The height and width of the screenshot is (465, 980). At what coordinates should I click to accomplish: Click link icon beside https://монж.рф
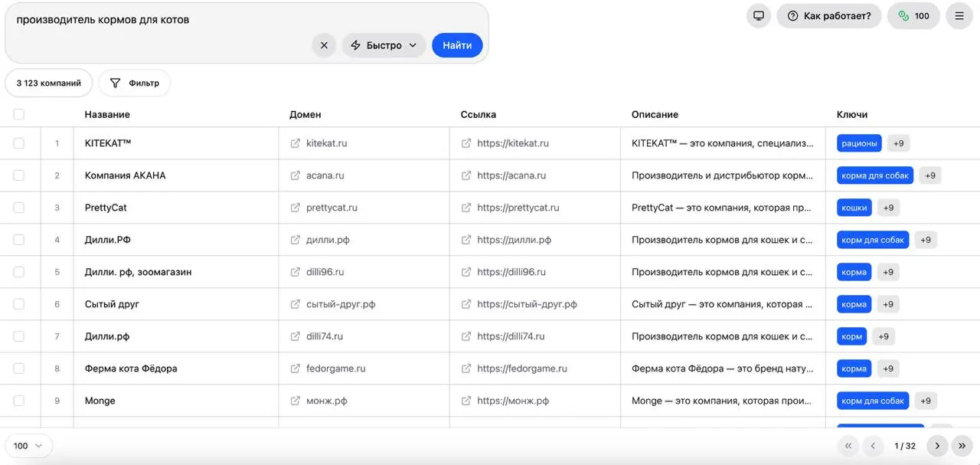[x=466, y=401]
